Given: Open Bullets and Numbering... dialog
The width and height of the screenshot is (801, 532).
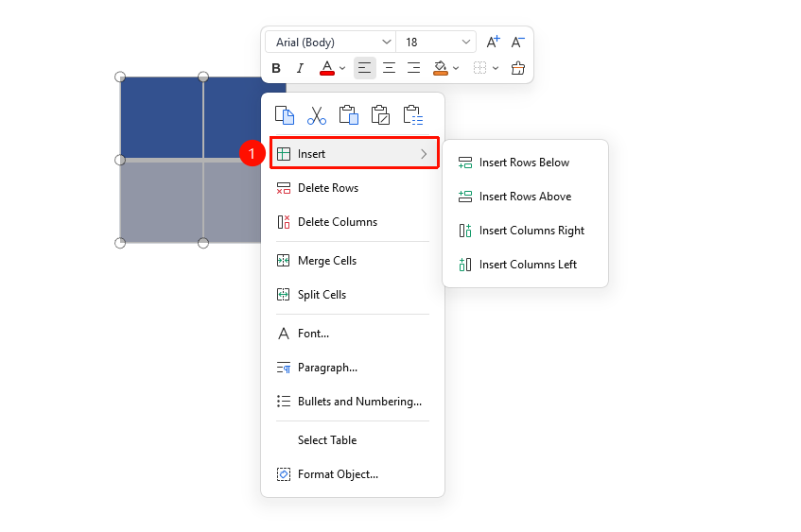Looking at the screenshot, I should (x=353, y=402).
